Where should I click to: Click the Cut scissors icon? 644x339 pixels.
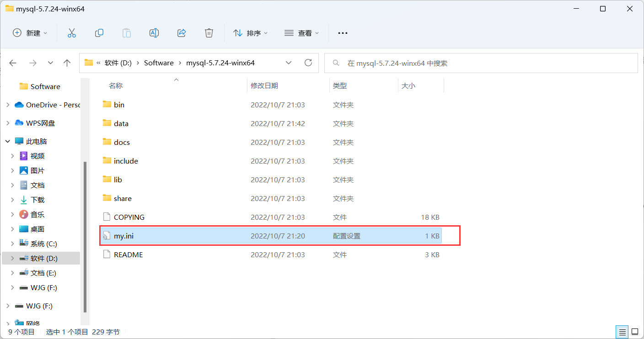tap(71, 33)
